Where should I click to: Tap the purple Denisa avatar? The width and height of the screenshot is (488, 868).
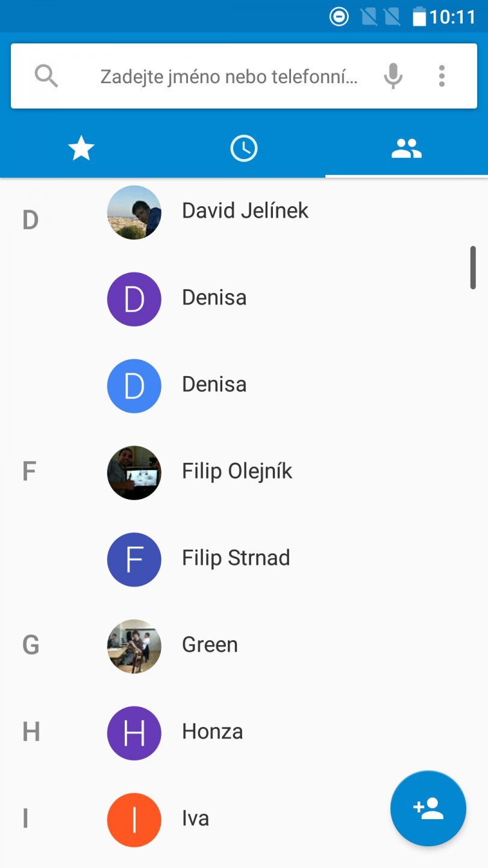[x=134, y=299]
